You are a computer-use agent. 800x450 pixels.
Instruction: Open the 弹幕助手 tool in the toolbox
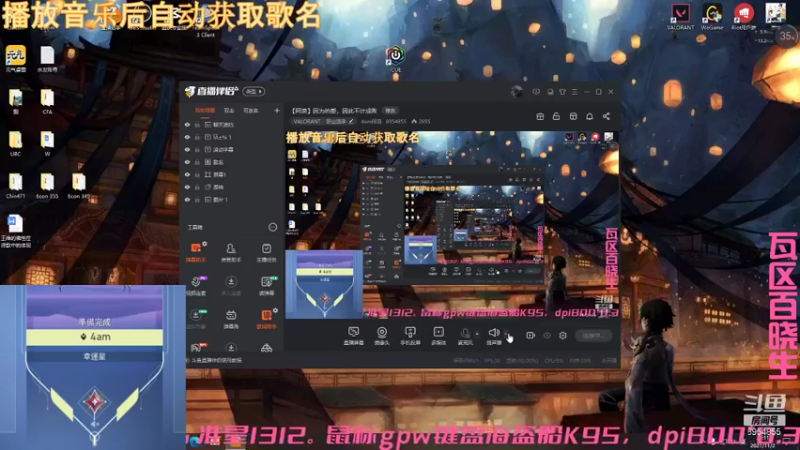click(195, 252)
